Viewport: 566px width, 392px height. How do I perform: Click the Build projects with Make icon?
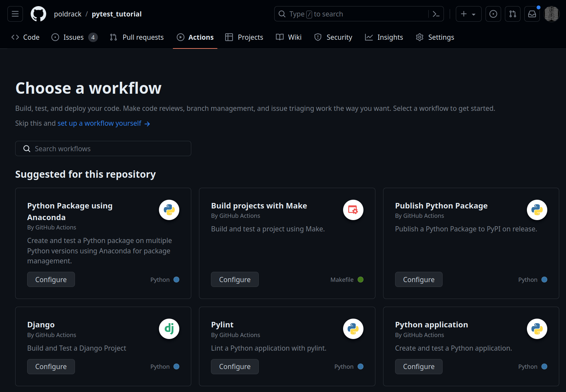(x=353, y=210)
